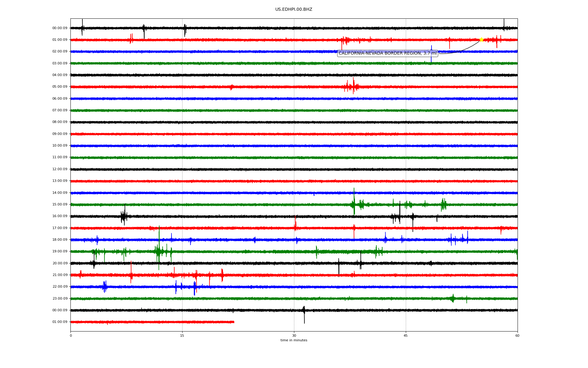588x368 pixels.
Task: Click the upper 01:00:09 row label
Action: pyautogui.click(x=60, y=40)
